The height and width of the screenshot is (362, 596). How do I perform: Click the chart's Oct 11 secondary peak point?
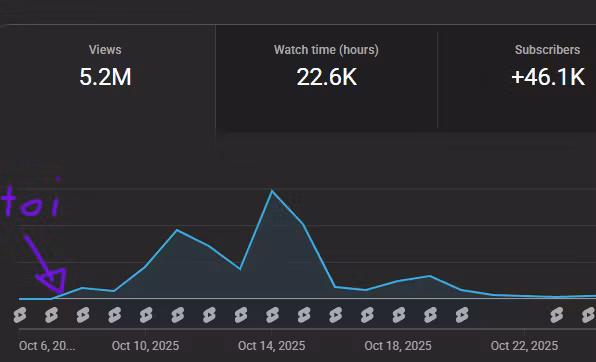coord(177,230)
